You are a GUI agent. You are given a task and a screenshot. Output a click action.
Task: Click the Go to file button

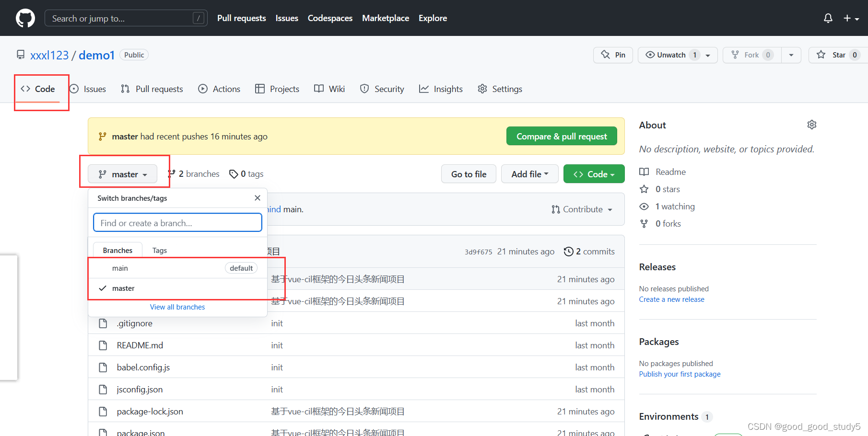click(469, 174)
